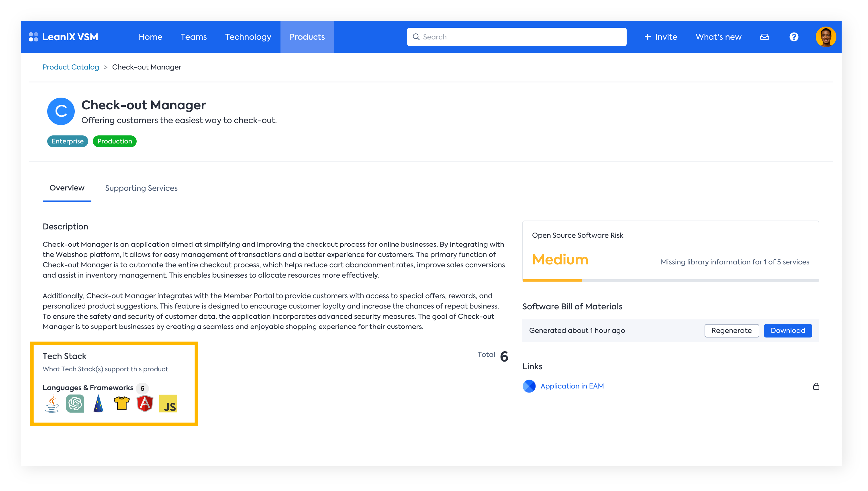Click the OpenAI tech stack icon
Image resolution: width=868 pixels, height=491 pixels.
click(75, 404)
